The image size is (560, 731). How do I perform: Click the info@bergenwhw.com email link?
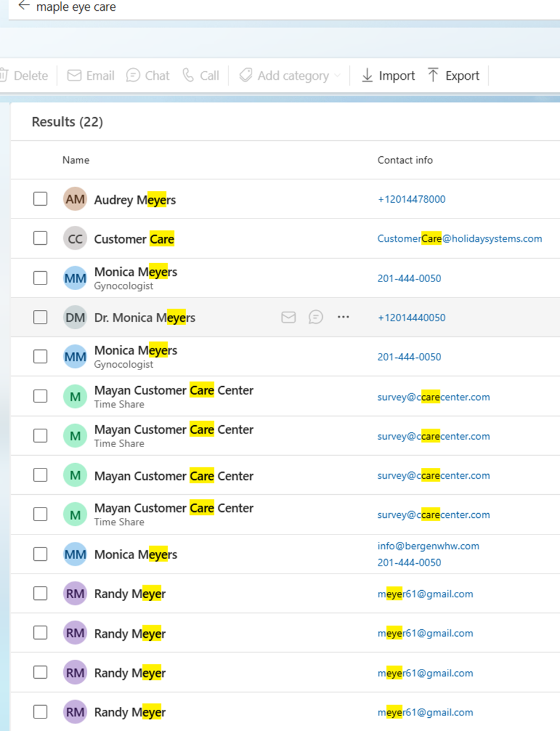(428, 546)
